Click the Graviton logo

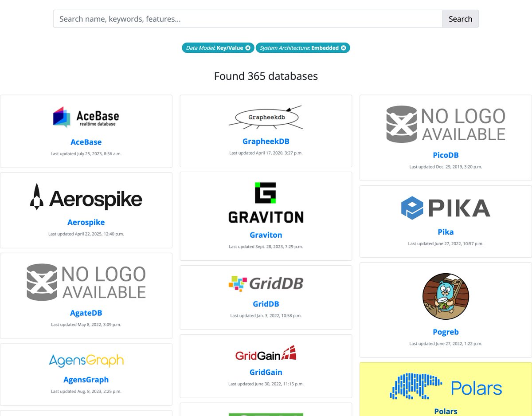pyautogui.click(x=266, y=202)
